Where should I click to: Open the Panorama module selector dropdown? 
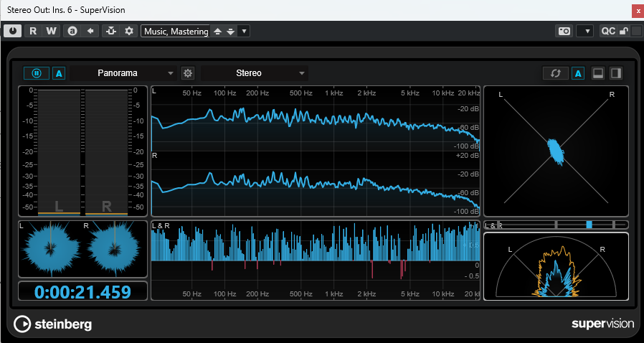coord(122,73)
